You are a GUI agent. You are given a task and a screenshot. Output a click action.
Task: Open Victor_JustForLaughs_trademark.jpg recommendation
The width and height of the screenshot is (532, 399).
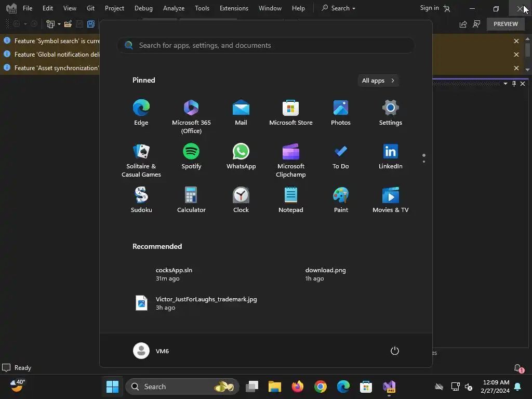coord(196,303)
